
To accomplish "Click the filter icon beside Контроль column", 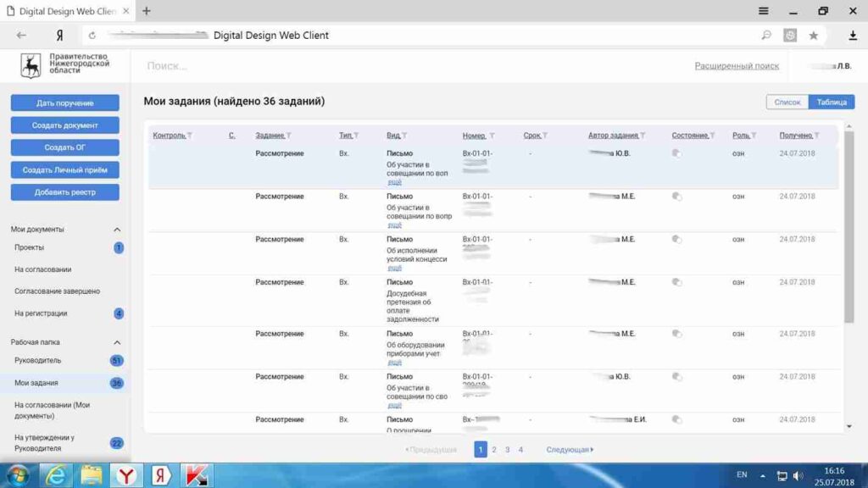I will 190,136.
